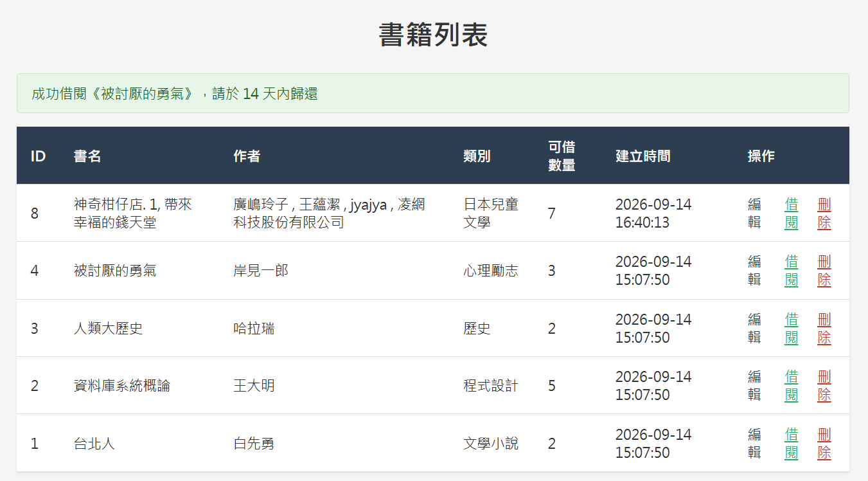Screen dimensions: 868x481
Task: Click the 操作 column header
Action: point(761,156)
